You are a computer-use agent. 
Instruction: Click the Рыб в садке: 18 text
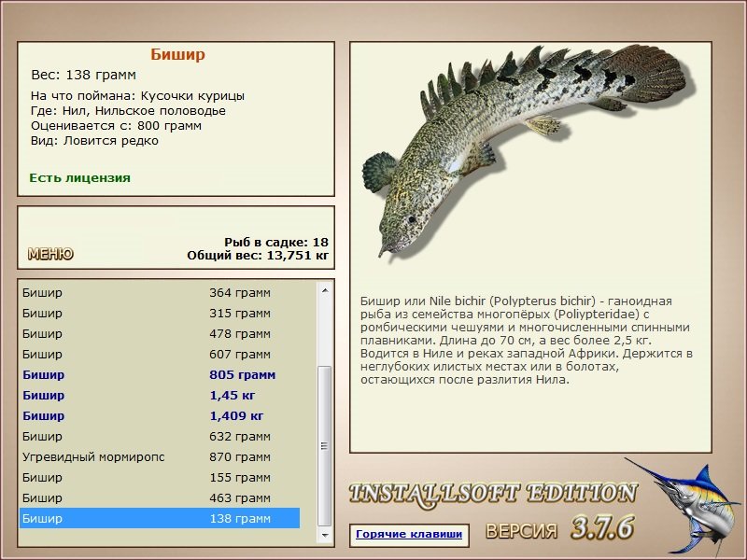[276, 242]
